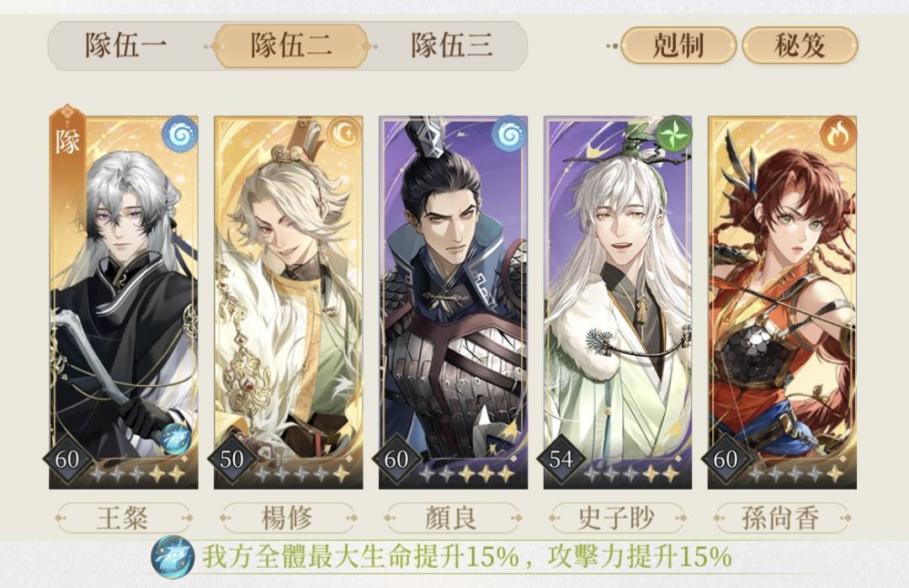
Task: Select the 王粲 character card portrait
Action: [124, 302]
